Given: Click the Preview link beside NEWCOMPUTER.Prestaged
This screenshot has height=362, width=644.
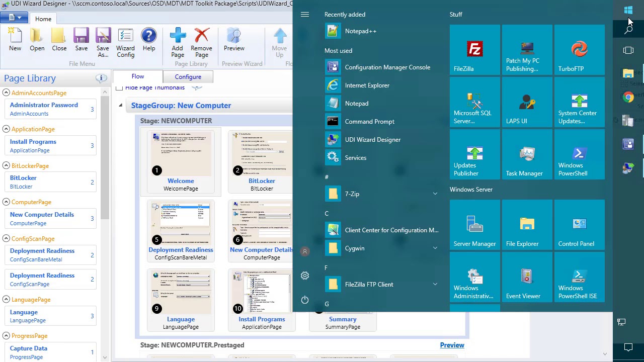Looking at the screenshot, I should 452,345.
